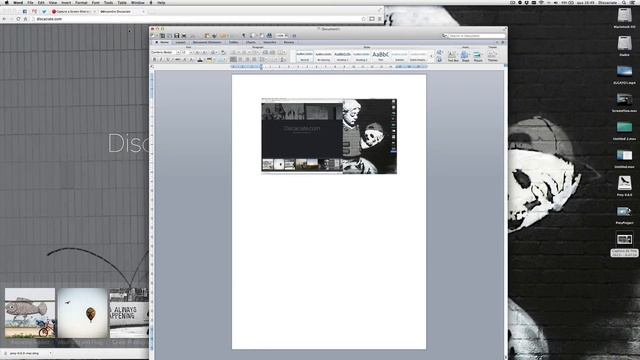640x360 pixels.
Task: Switch to the Layout ribbon tab
Action: [180, 42]
